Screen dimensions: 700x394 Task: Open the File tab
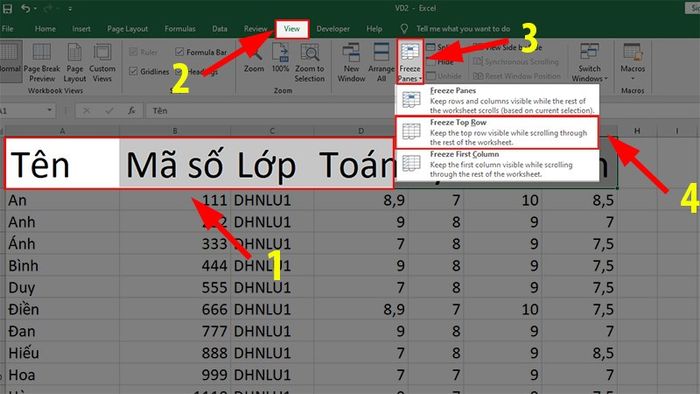pos(8,29)
